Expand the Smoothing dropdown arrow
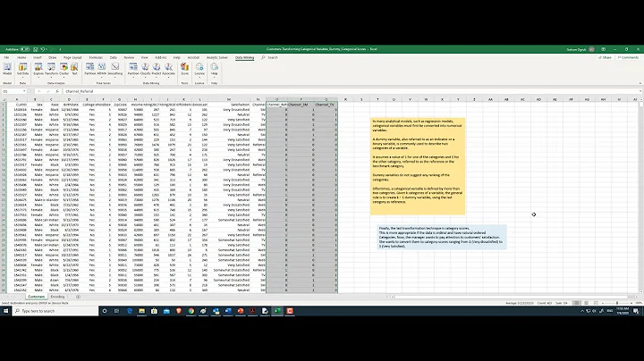 point(115,77)
